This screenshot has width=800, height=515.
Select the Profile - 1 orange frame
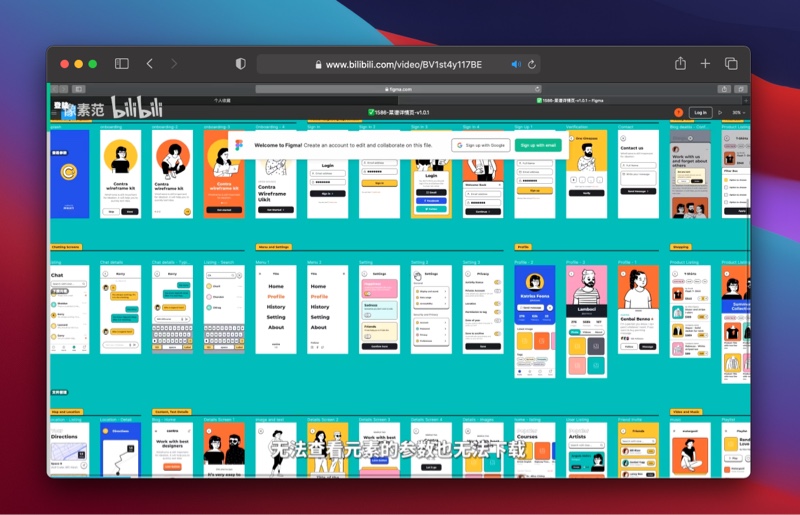pyautogui.click(x=638, y=309)
